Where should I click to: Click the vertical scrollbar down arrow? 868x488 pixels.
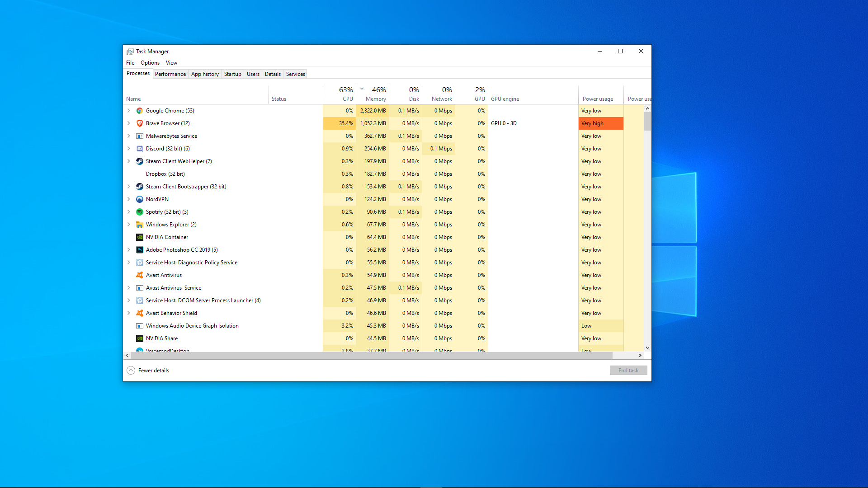point(647,348)
